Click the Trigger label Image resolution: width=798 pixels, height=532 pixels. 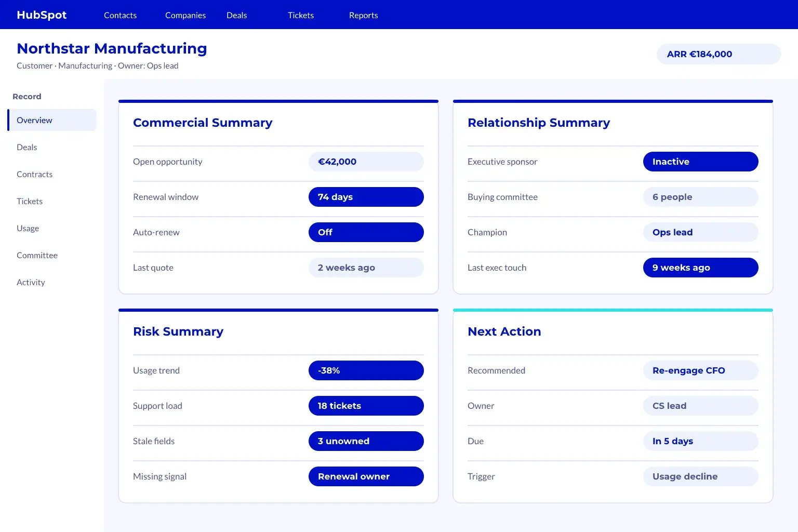481,476
